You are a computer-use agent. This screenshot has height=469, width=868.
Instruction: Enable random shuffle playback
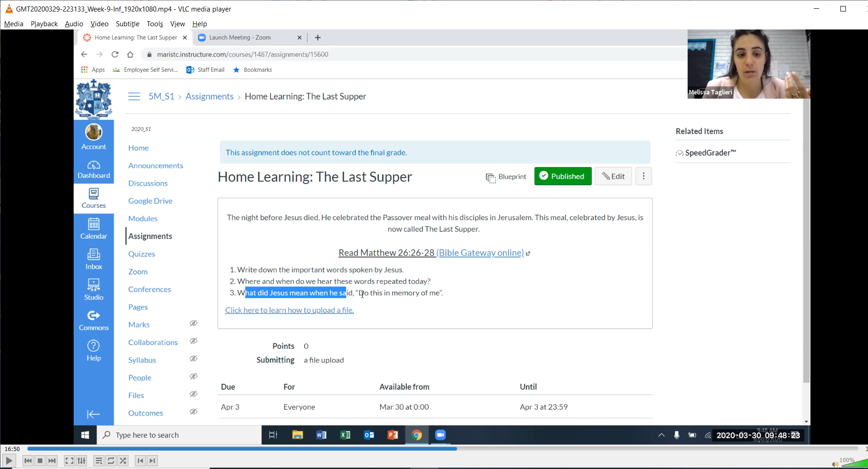(123, 461)
